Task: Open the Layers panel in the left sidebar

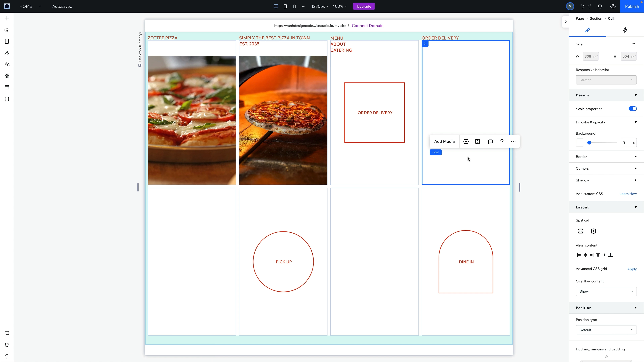Action: coord(7,30)
